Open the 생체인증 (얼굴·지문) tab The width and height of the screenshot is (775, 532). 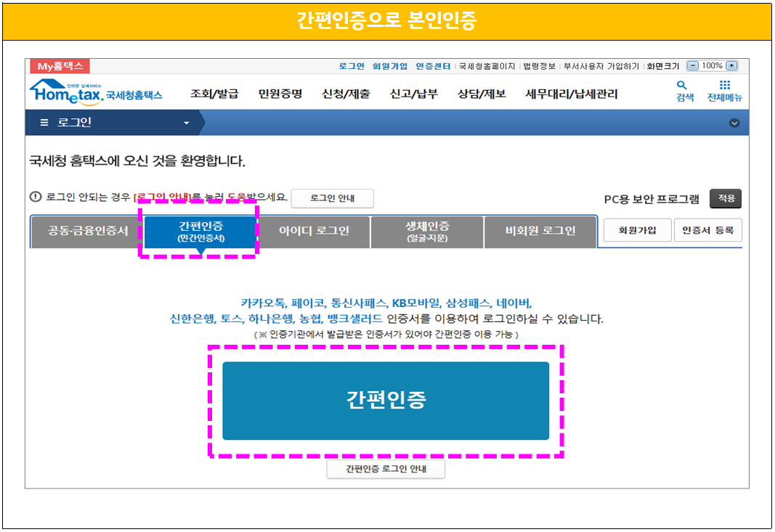426,232
